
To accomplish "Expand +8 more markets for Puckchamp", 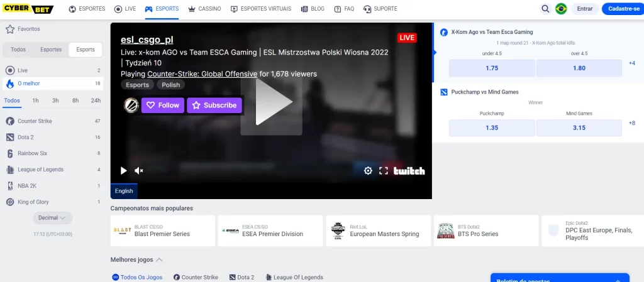I will tap(631, 123).
